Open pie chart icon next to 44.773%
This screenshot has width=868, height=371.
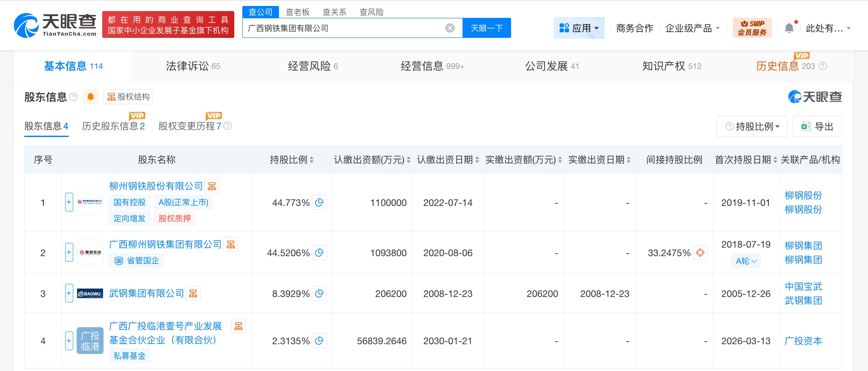pos(319,203)
